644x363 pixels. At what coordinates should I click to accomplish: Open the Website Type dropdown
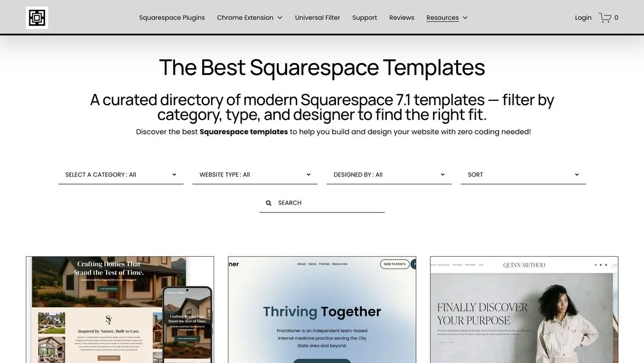coord(255,175)
